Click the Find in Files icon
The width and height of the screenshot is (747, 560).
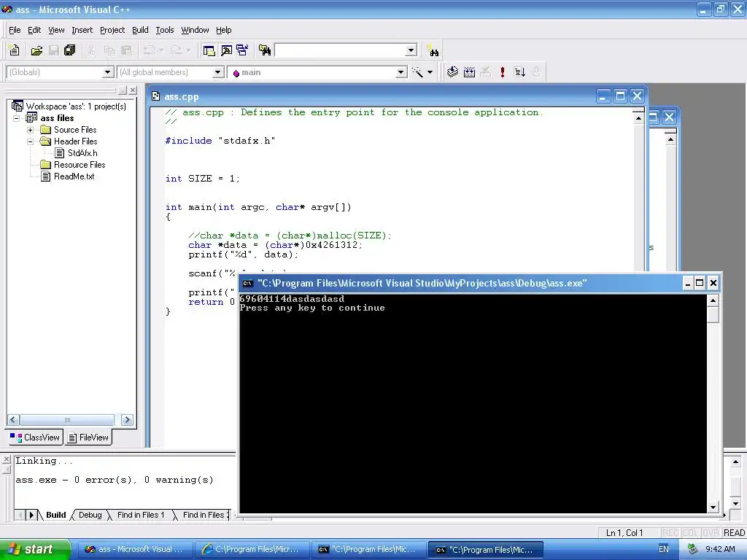click(264, 50)
